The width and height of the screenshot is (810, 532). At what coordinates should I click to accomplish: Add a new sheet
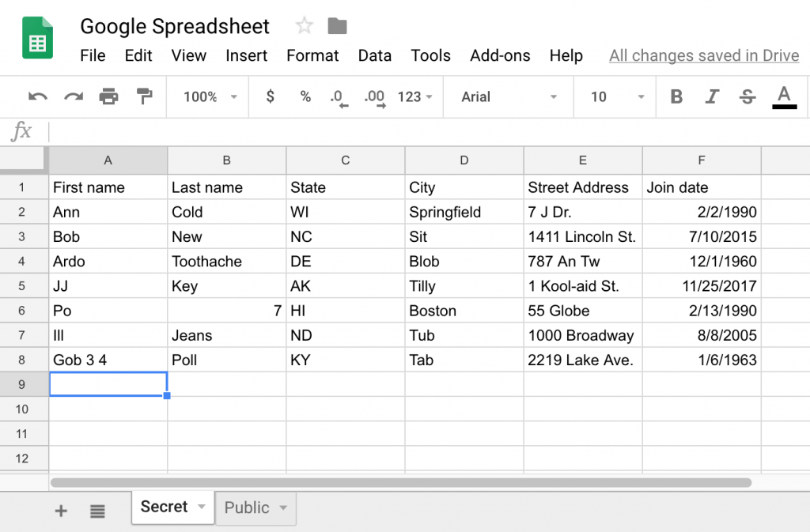coord(61,510)
